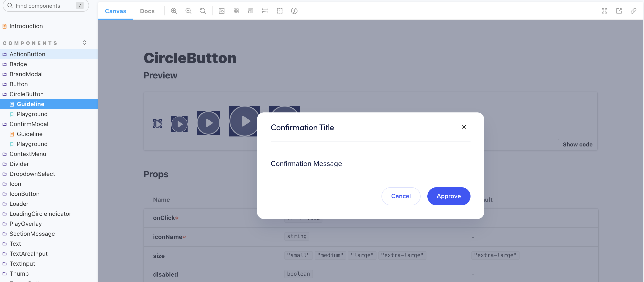Collapse the COMPONENTS section chevron
Screen dimensions: 644x282
84,43
